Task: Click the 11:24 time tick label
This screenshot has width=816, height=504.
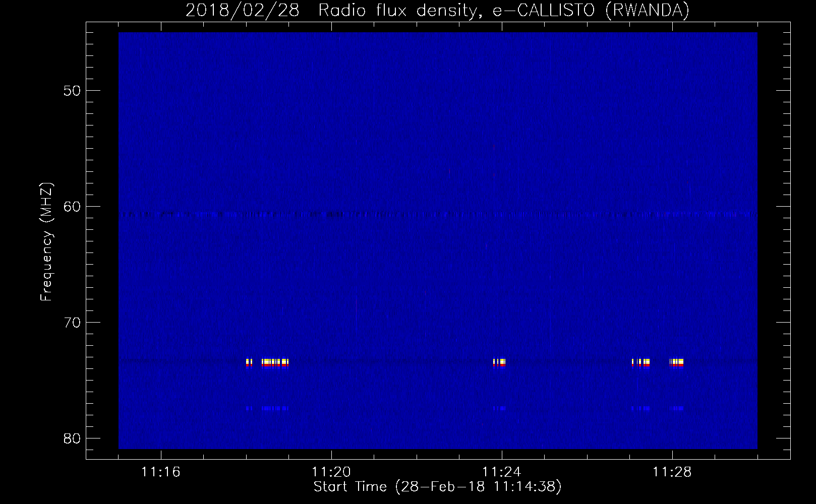Action: 502,472
